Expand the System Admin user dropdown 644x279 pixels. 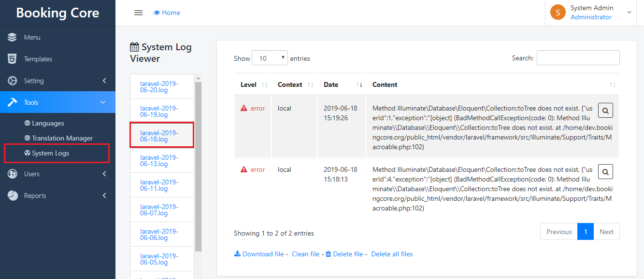pyautogui.click(x=629, y=13)
